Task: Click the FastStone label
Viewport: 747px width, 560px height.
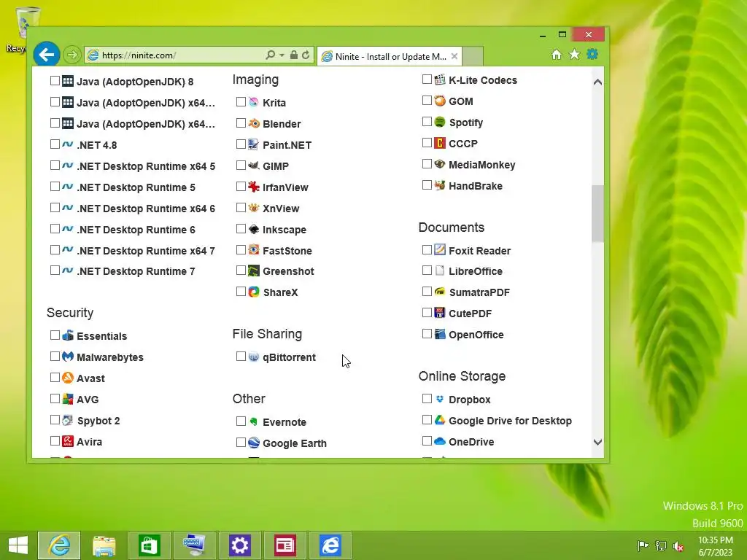Action: click(287, 251)
